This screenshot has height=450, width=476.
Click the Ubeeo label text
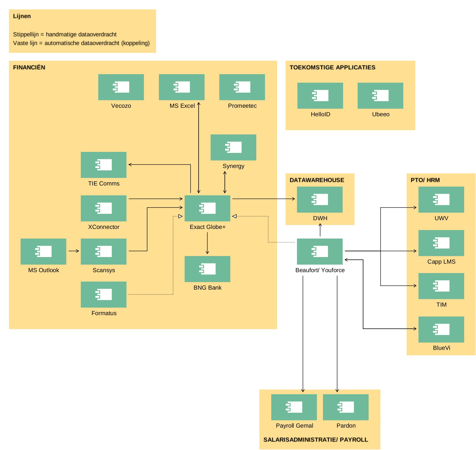381,114
